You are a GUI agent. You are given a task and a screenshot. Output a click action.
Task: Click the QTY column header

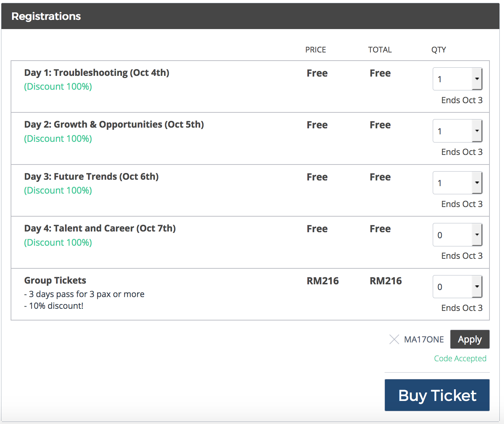(438, 50)
